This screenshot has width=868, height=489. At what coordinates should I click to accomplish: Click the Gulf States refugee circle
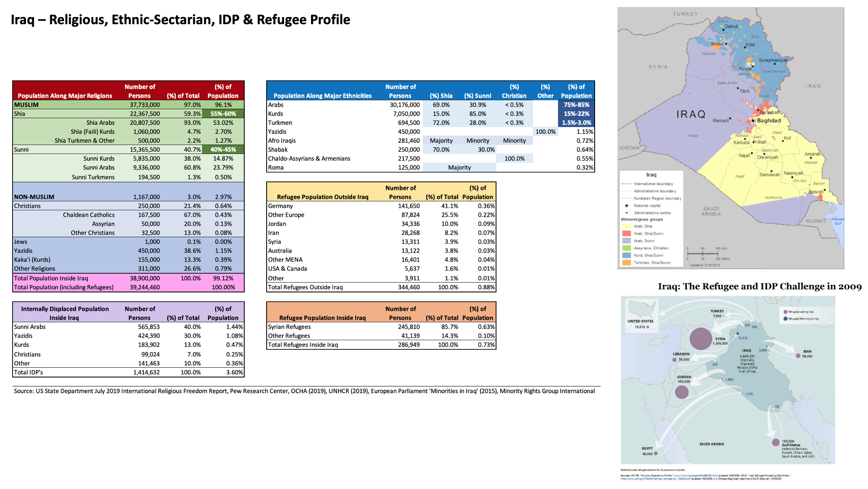pyautogui.click(x=776, y=442)
